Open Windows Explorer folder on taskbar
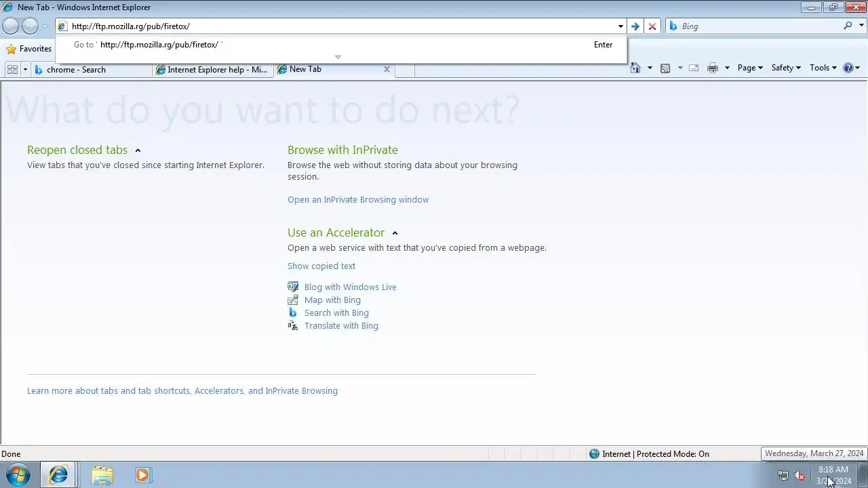This screenshot has width=868, height=488. click(x=102, y=475)
